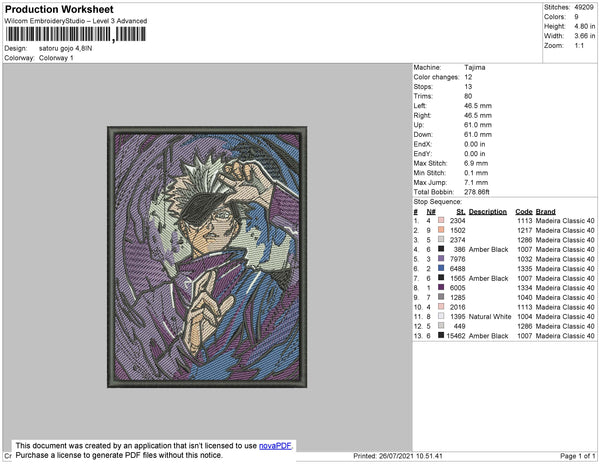This screenshot has width=600, height=464.
Task: Click the zoom value '1:1'
Action: (x=579, y=46)
